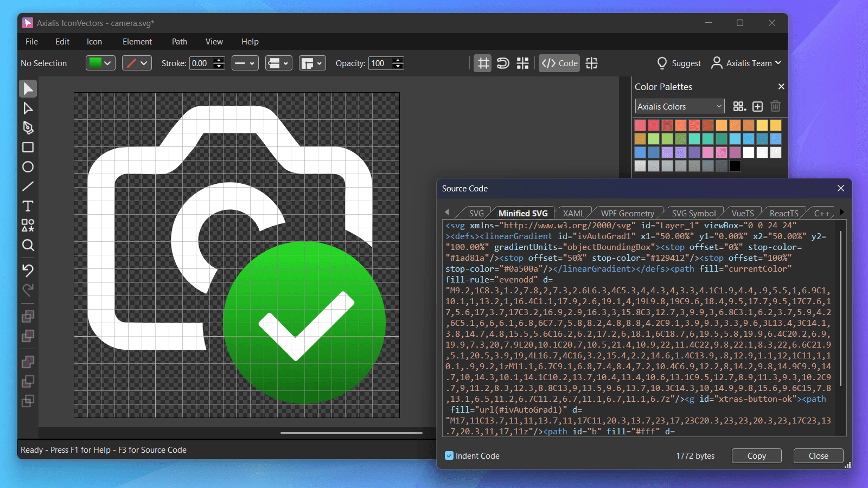
Task: Pick the Line tool
Action: pyautogui.click(x=28, y=187)
